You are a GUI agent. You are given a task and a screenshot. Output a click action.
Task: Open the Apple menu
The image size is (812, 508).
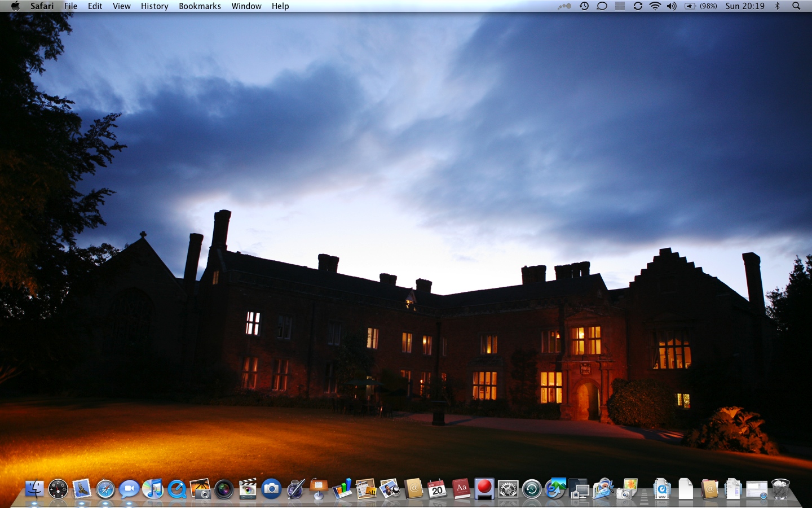click(15, 6)
